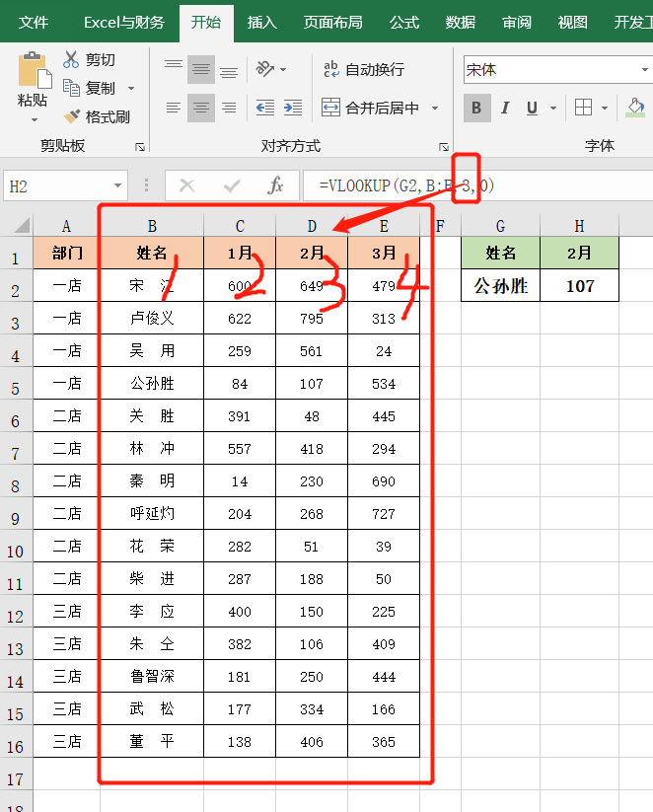Open the Merge and Center dropdown arrow

point(435,109)
